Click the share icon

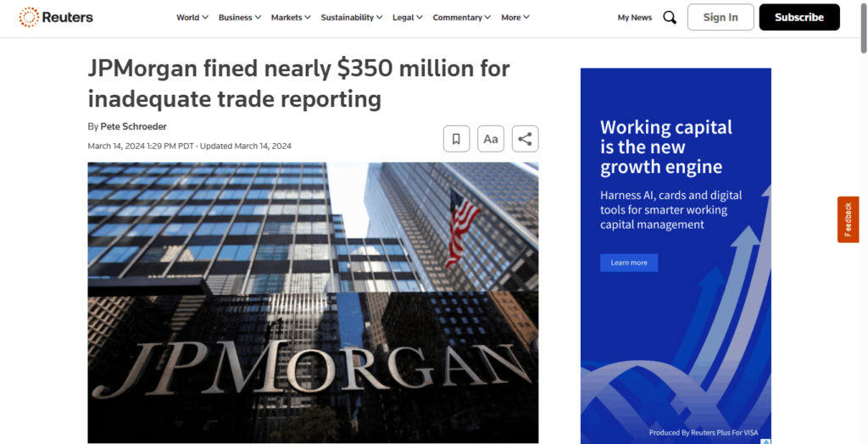525,139
